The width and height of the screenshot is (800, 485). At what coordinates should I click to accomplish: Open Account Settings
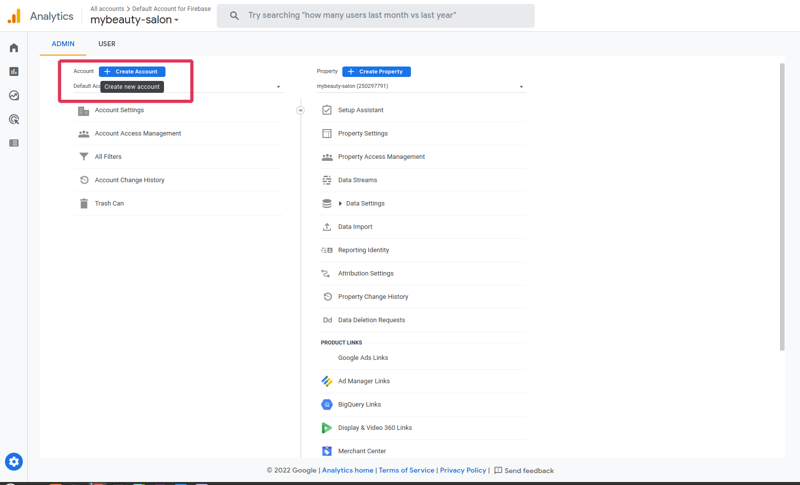[x=119, y=110]
